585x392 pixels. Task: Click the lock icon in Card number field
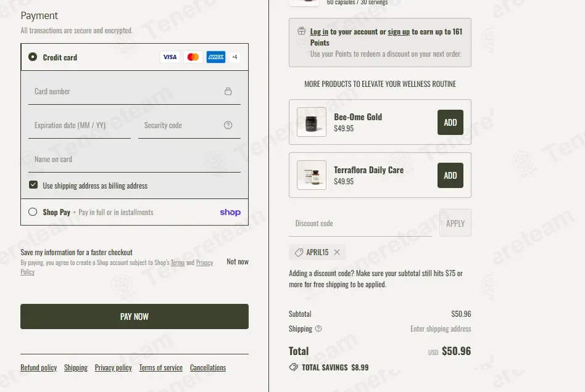228,91
